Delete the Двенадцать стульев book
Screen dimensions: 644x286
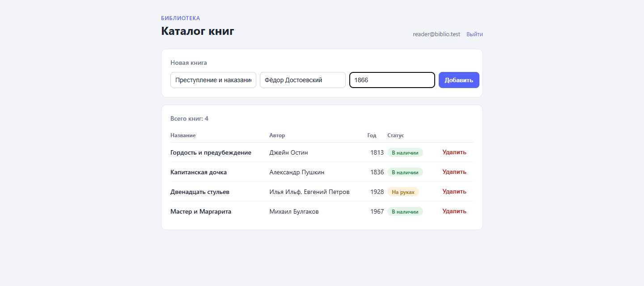point(454,191)
